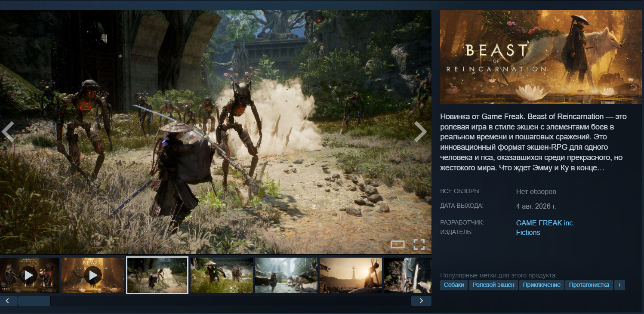The image size is (644, 314).
Task: Browse the Приключение tag
Action: tap(541, 285)
